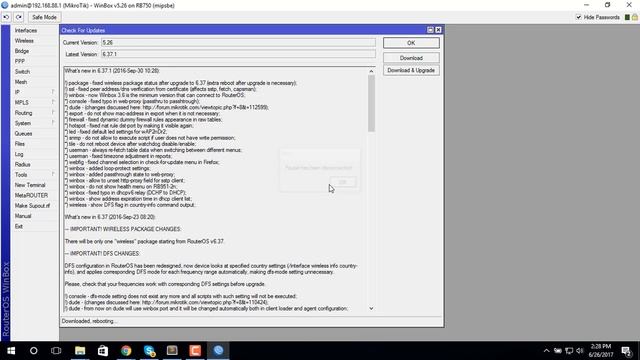Open Mesh menu
640x360 pixels.
coord(21,82)
